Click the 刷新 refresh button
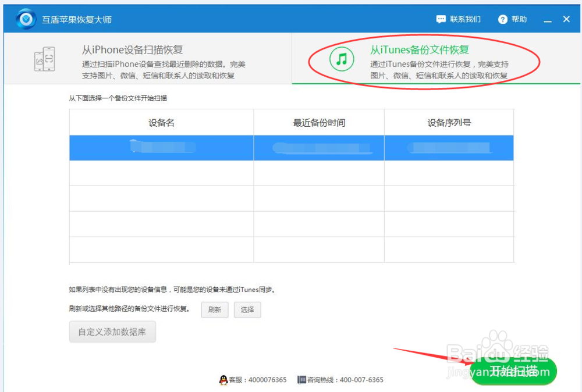The height and width of the screenshot is (392, 582). pos(214,310)
